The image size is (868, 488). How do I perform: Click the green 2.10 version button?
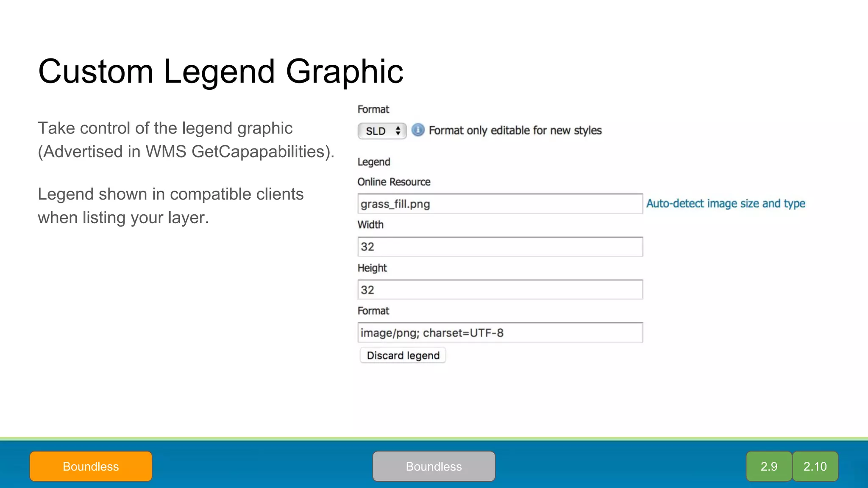[x=815, y=466]
